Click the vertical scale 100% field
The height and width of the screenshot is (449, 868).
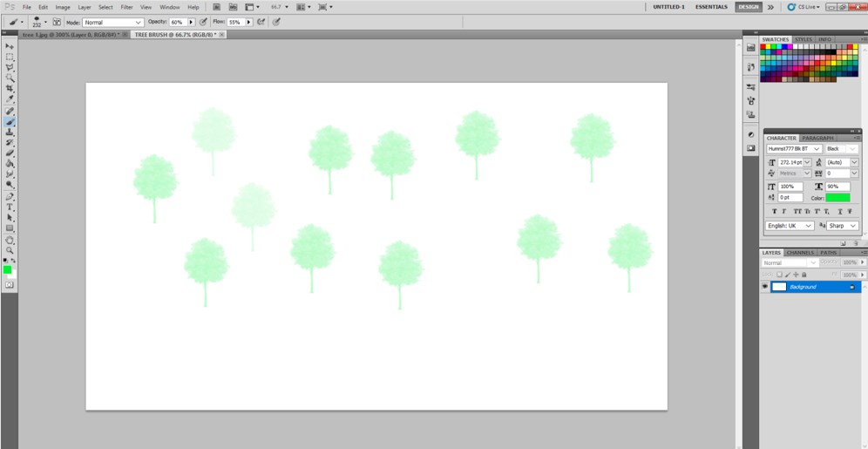(790, 187)
